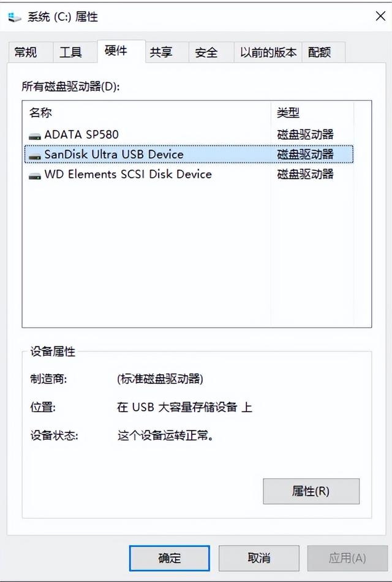The image size is (392, 582).
Task: Click the SanDisk Ultra USB drive icon
Action: tap(34, 155)
